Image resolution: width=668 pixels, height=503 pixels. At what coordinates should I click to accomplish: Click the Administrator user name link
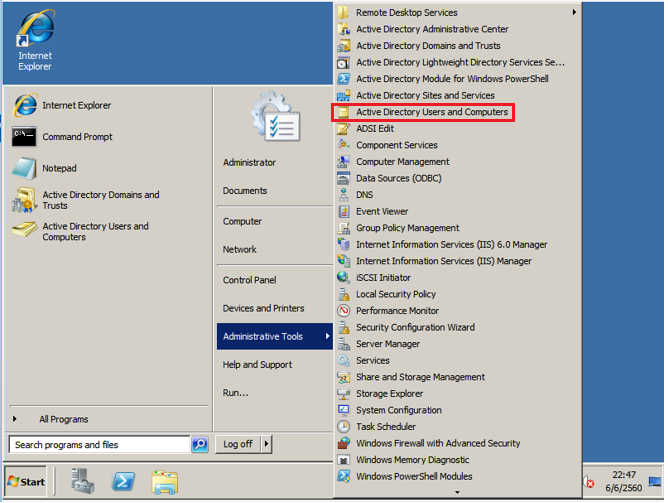click(249, 163)
